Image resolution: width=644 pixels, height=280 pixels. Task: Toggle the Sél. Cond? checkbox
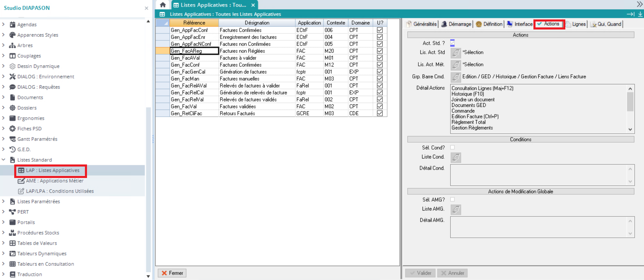click(452, 147)
